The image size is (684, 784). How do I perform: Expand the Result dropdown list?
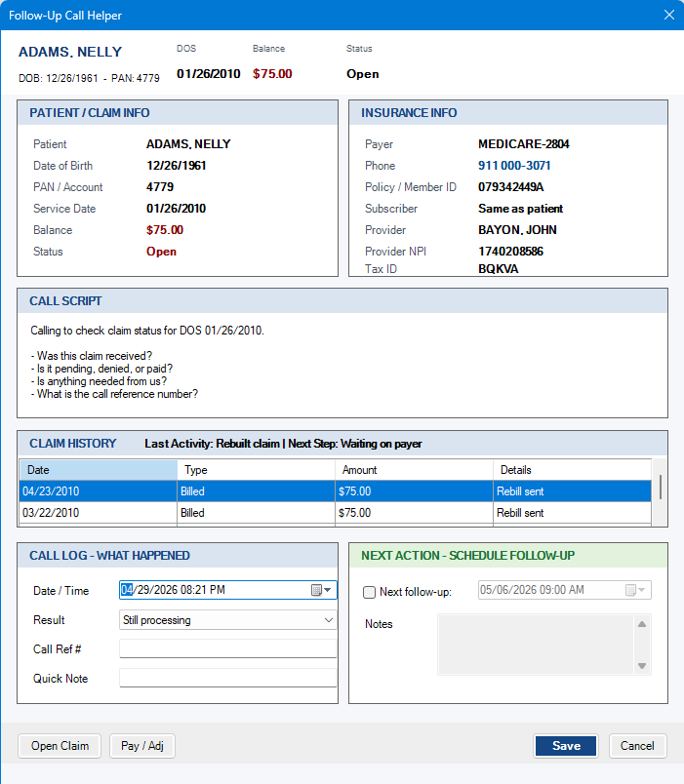click(327, 620)
